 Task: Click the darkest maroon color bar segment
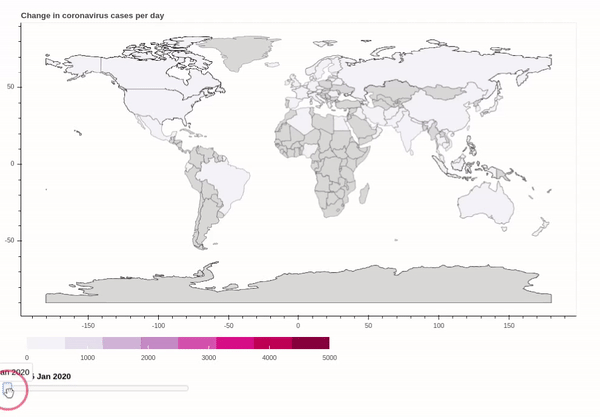tap(310, 343)
